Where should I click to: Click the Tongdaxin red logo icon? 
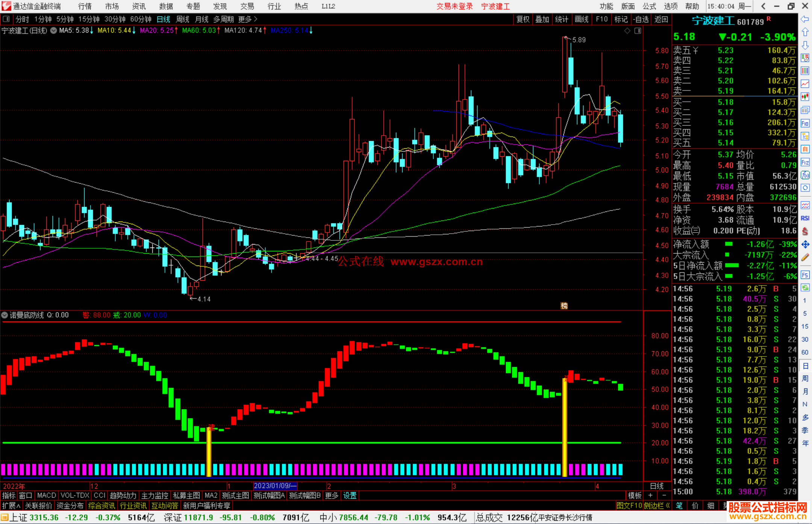click(6, 6)
